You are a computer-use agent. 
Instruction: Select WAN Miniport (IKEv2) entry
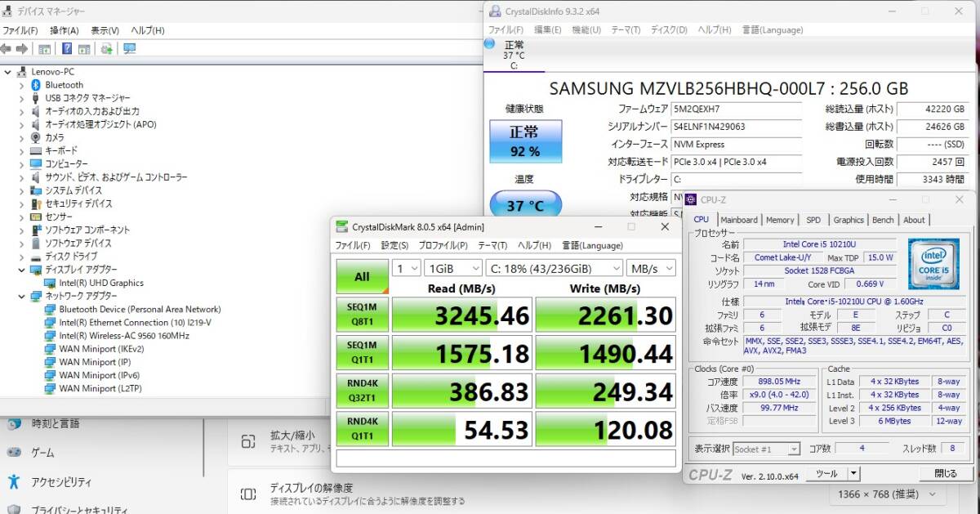click(x=101, y=349)
